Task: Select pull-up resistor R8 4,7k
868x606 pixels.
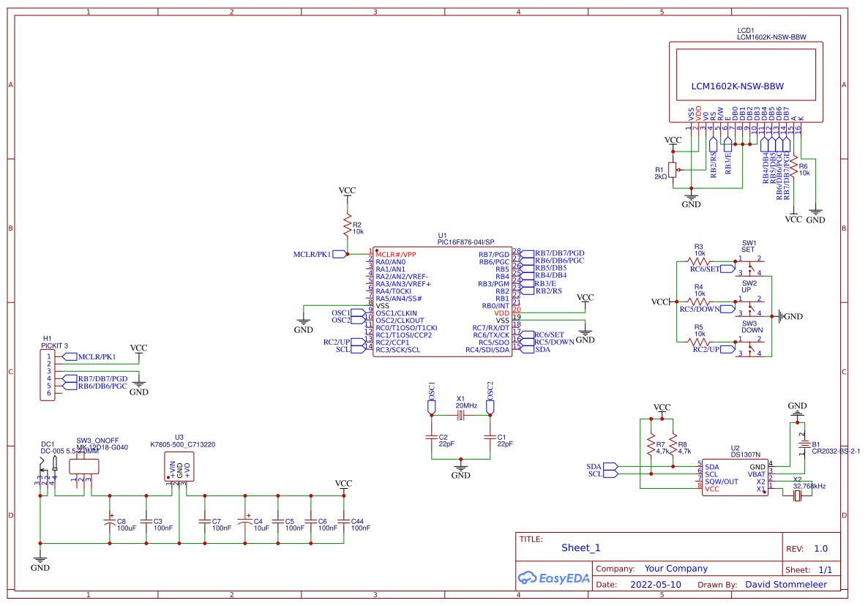Action: [673, 445]
